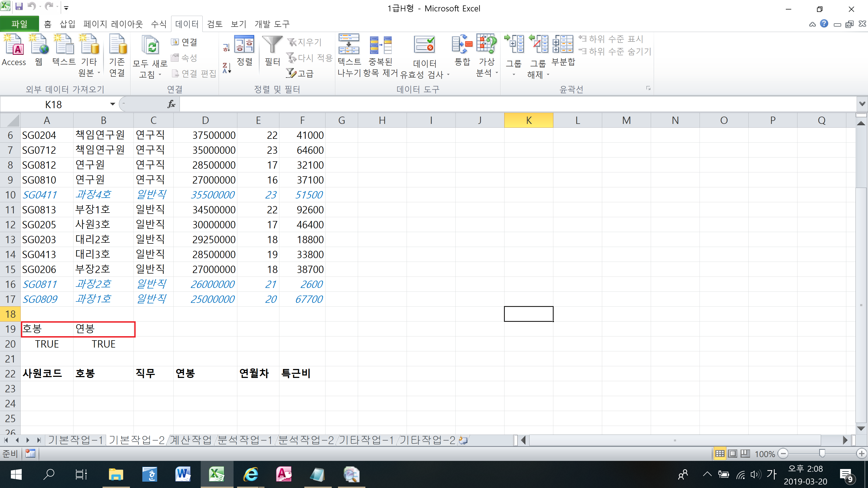The image size is (868, 488).
Task: Switch to Normal view in status bar
Action: point(720,454)
